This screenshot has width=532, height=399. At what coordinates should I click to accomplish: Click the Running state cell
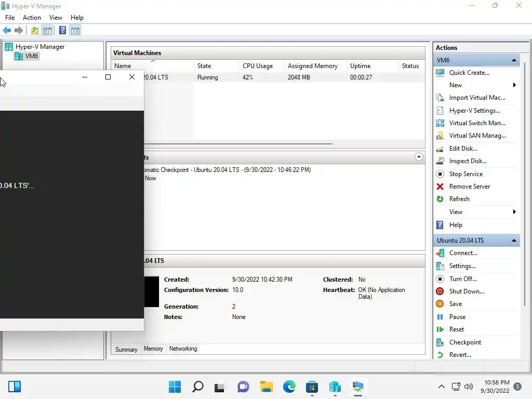208,77
